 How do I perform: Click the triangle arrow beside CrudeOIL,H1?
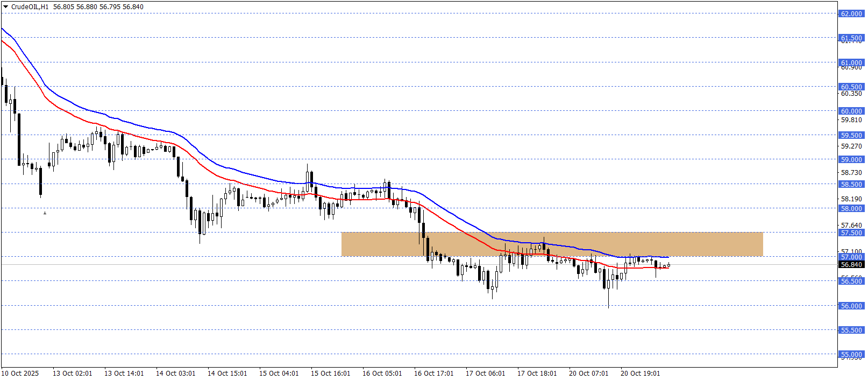pyautogui.click(x=6, y=7)
